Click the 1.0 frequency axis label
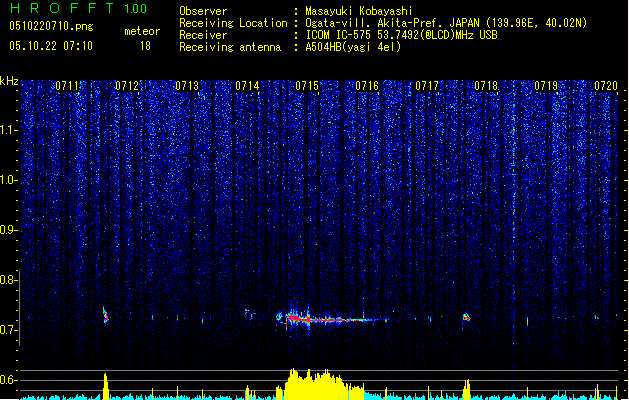The image size is (629, 400). tap(9, 180)
